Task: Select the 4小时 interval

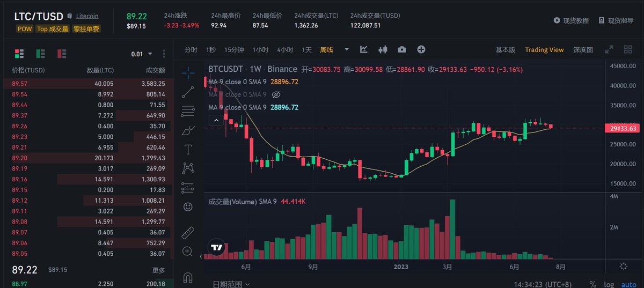Action: point(285,50)
